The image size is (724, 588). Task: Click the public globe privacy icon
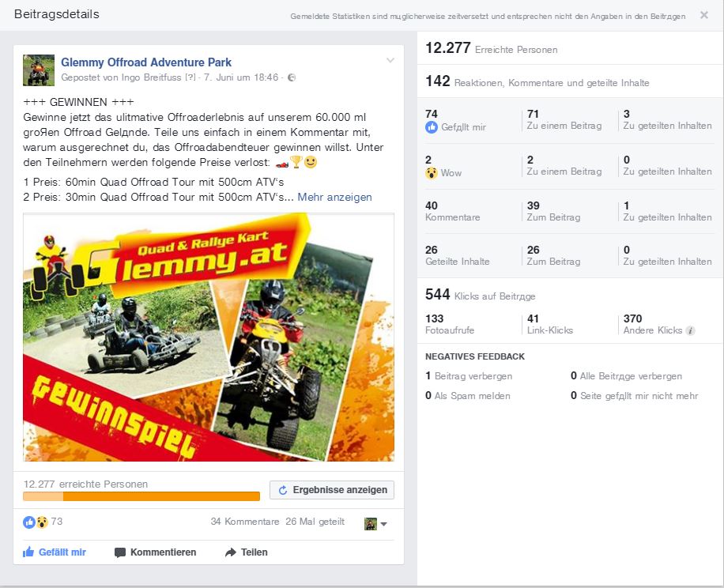coord(292,77)
